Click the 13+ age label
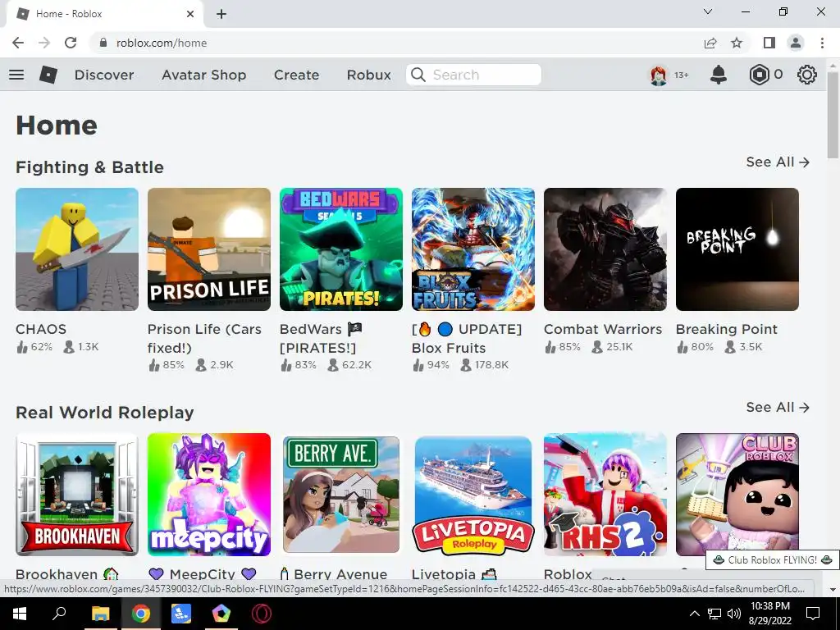840x630 pixels. [682, 75]
